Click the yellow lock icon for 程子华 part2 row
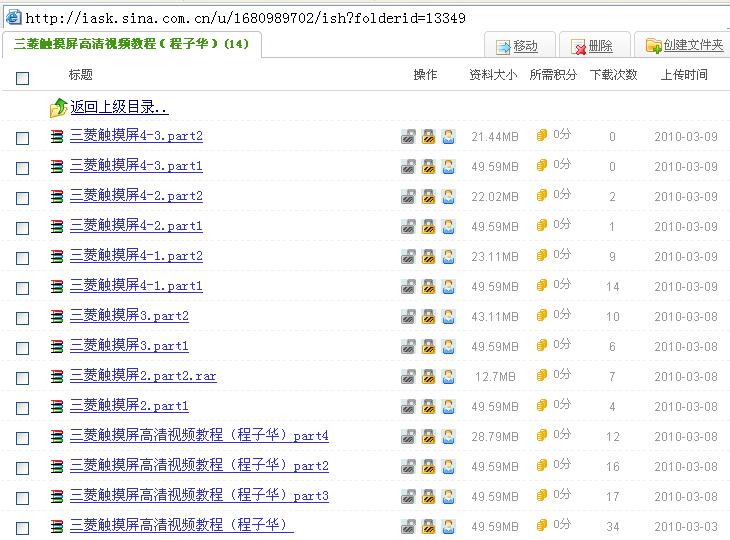730x540 pixels. tap(428, 467)
